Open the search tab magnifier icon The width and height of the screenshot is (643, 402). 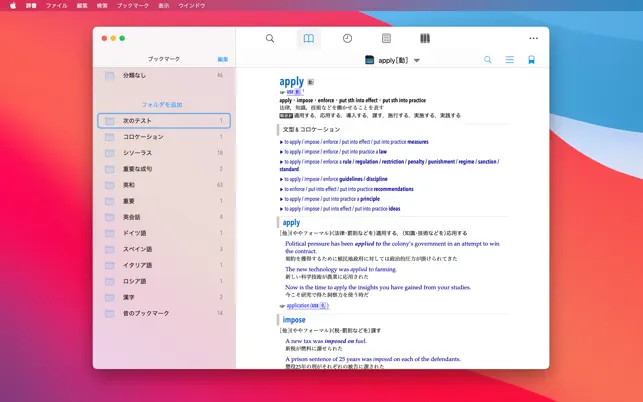(270, 39)
